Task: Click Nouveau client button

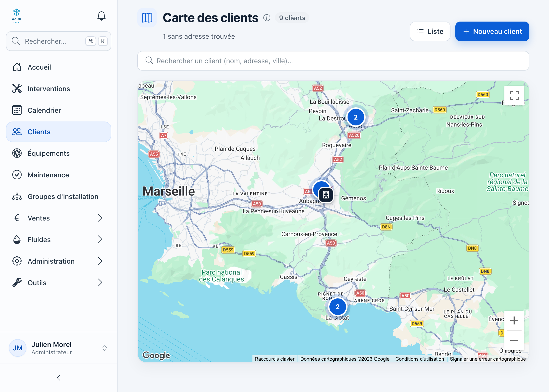Action: coord(492,31)
